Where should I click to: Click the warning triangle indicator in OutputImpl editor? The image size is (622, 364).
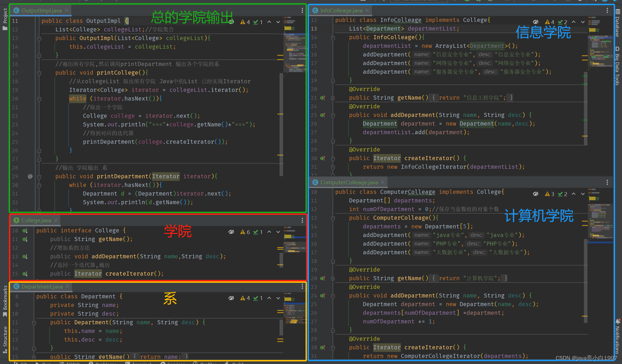click(x=243, y=22)
